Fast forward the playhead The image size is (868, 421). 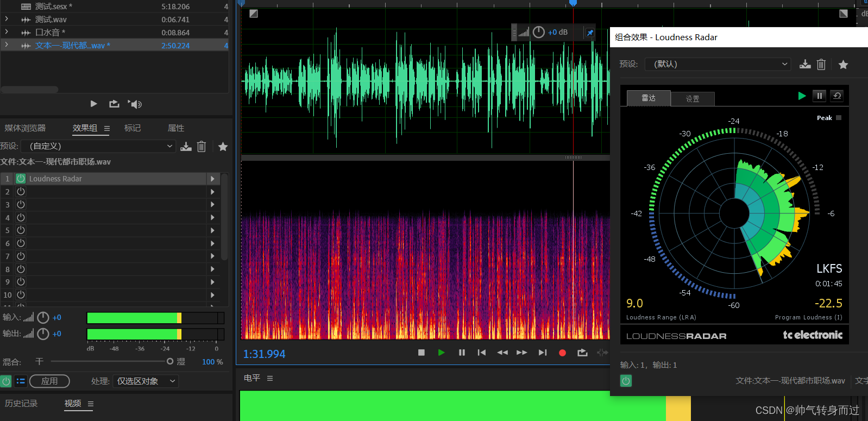[x=522, y=353]
